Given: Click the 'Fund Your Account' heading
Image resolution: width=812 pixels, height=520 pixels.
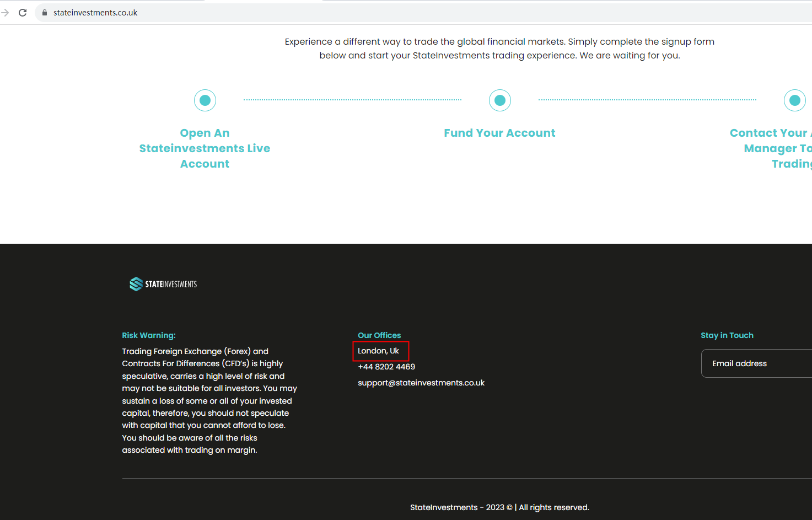Looking at the screenshot, I should click(500, 133).
